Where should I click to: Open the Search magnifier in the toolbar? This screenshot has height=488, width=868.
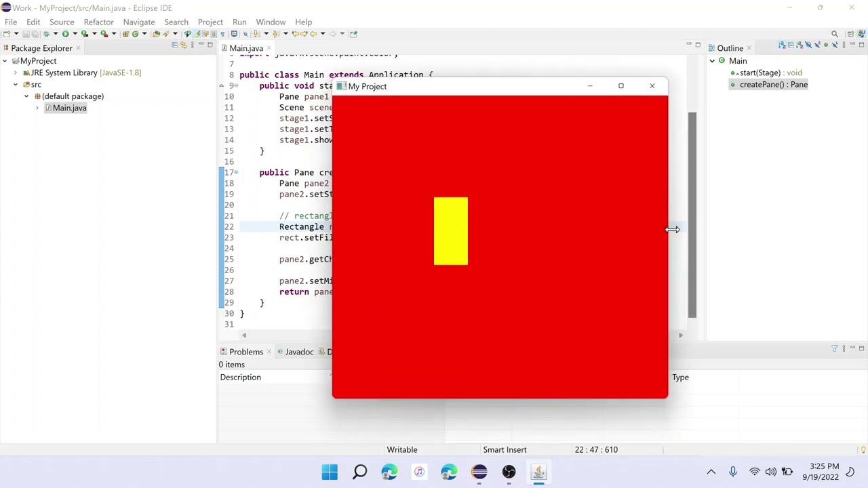835,34
